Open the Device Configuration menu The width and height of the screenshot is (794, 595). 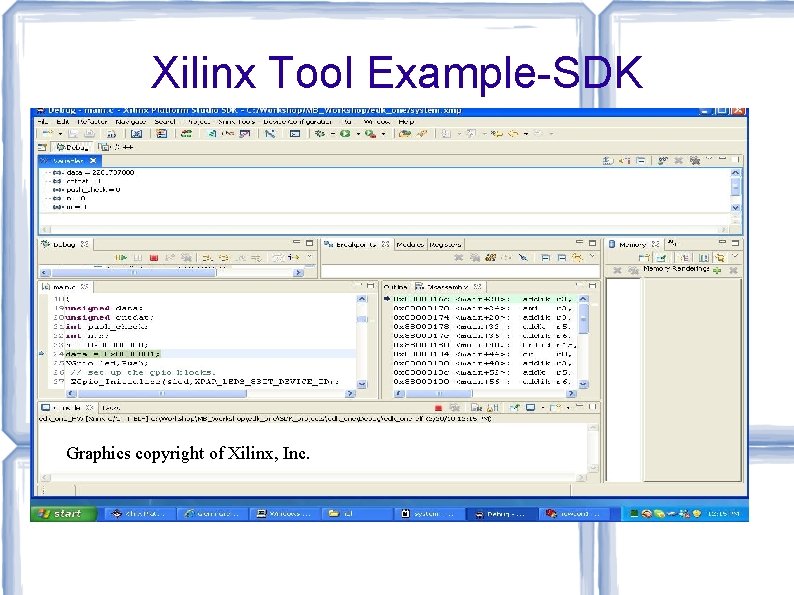(x=297, y=122)
